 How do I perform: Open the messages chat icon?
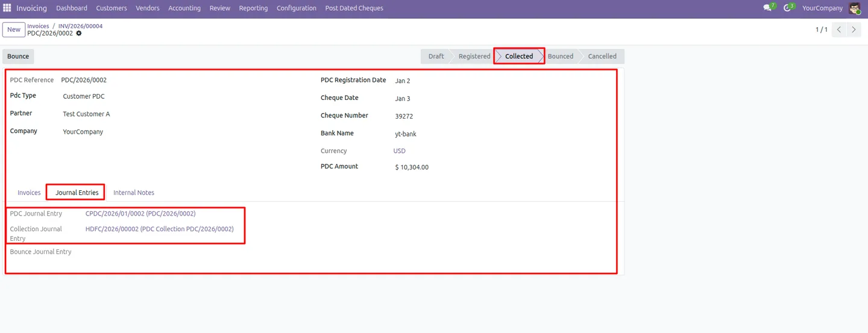click(767, 8)
